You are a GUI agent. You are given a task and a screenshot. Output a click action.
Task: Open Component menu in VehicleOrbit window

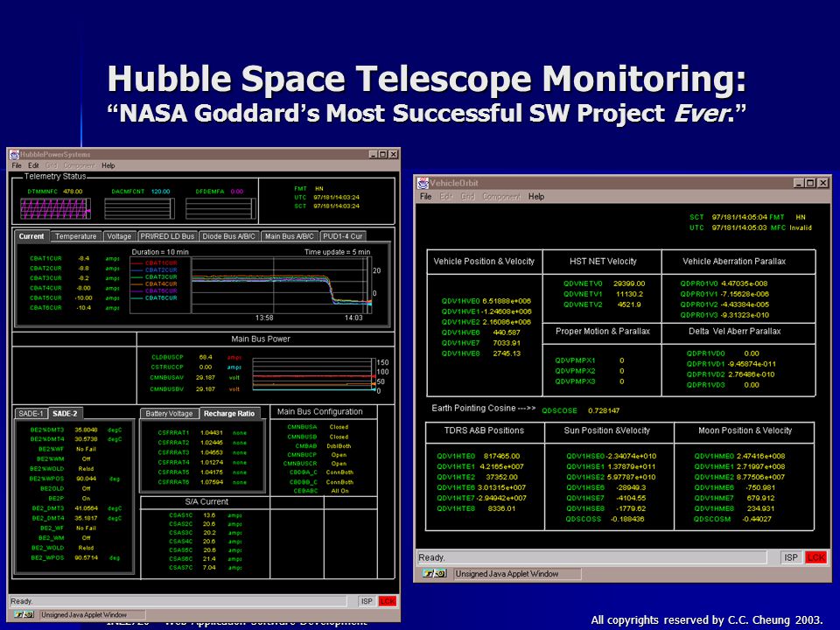point(500,197)
